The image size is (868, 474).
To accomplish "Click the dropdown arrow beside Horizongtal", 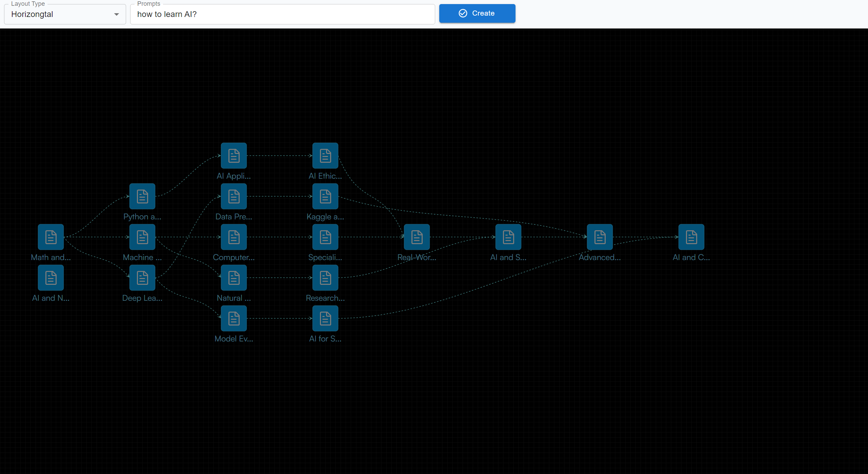I will click(117, 14).
